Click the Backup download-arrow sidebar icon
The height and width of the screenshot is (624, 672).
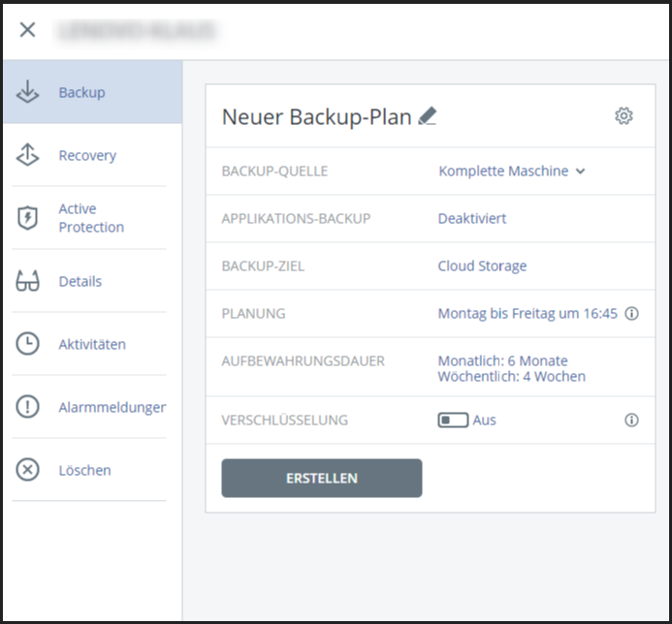click(x=28, y=92)
